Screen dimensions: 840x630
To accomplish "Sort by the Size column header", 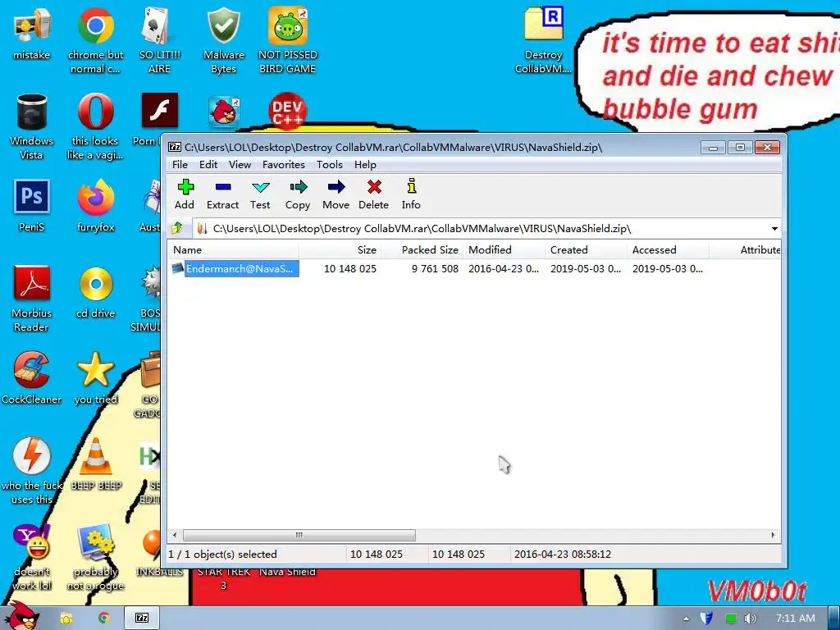I will [340, 249].
